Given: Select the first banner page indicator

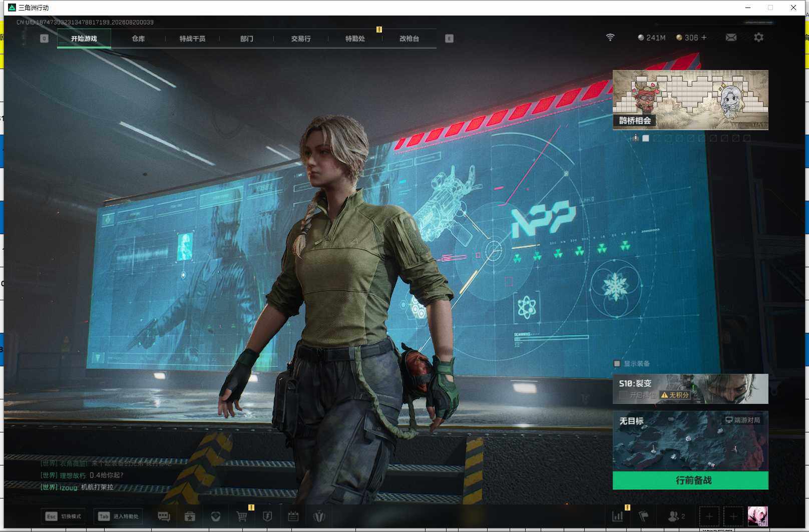Looking at the screenshot, I should (646, 138).
